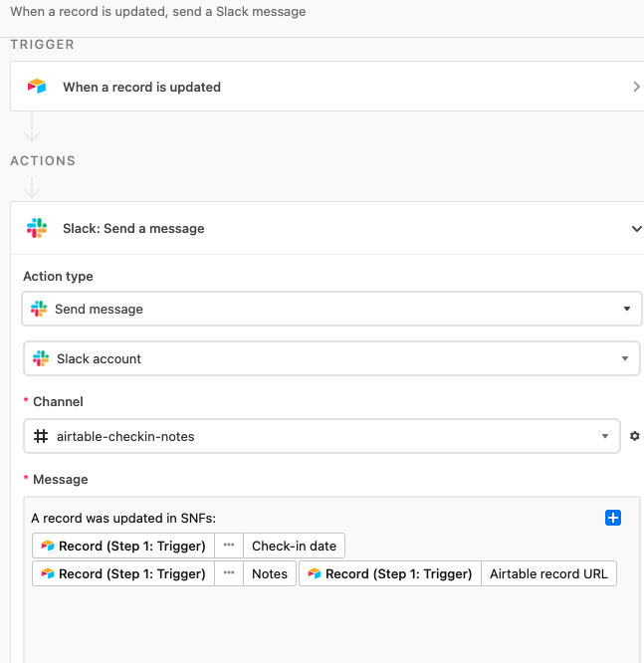Expand the trigger step chevron
Screen dimensions: 644x663
pos(636,87)
